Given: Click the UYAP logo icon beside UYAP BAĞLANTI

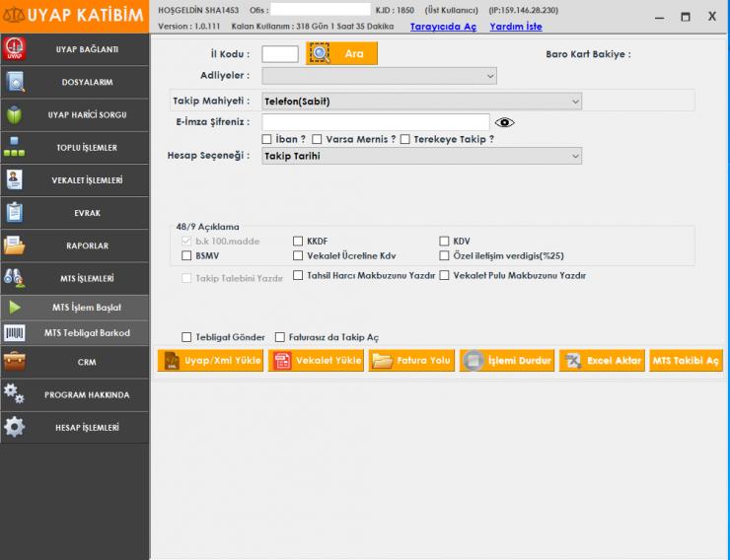Looking at the screenshot, I should click(x=15, y=49).
